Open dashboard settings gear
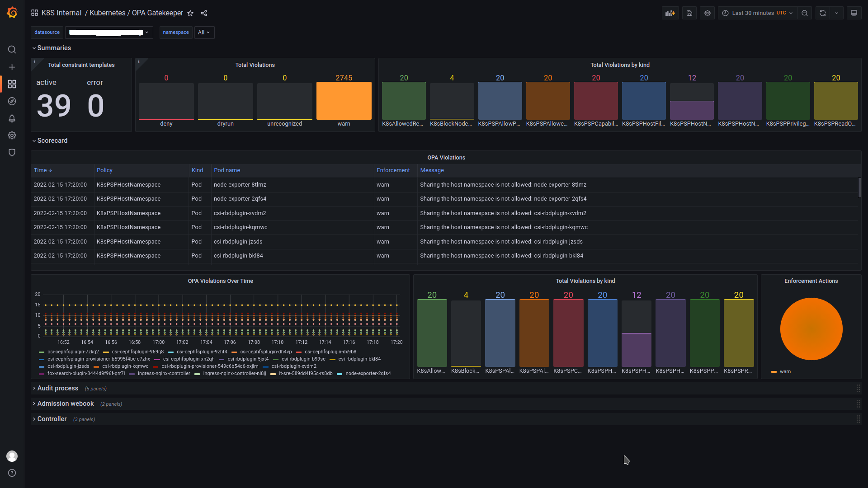Screen dimensions: 868x488 click(707, 13)
